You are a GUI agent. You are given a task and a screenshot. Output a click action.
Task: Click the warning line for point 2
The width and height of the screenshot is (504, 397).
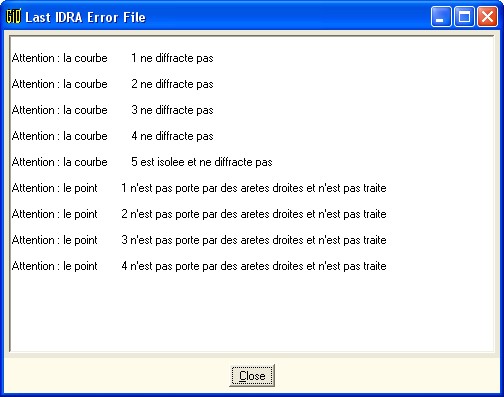pos(199,214)
